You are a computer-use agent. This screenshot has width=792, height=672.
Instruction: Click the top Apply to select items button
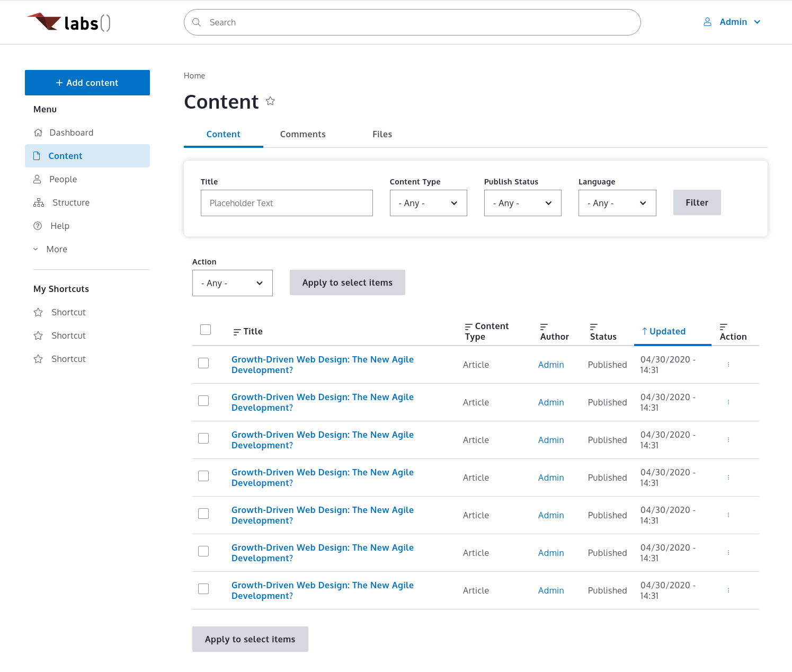(348, 282)
